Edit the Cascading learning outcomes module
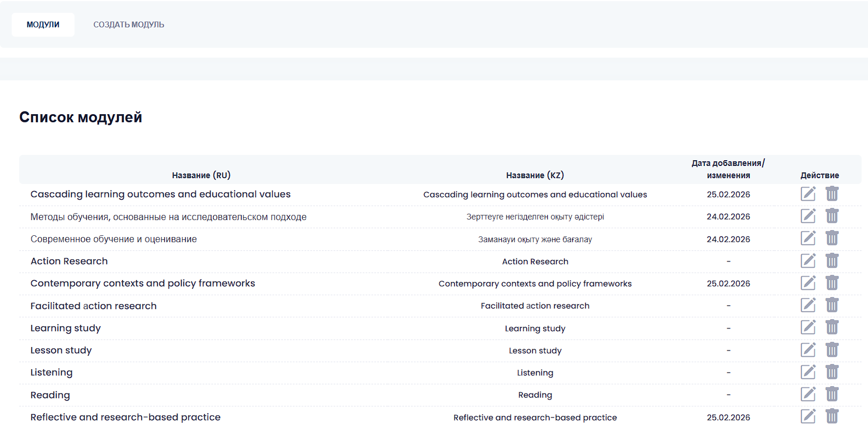This screenshot has height=428, width=868. pos(808,194)
